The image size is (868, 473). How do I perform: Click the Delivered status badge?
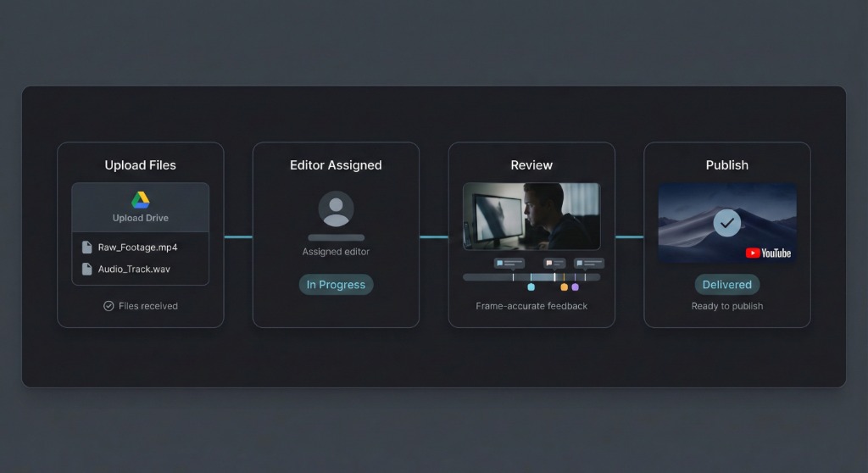tap(726, 285)
